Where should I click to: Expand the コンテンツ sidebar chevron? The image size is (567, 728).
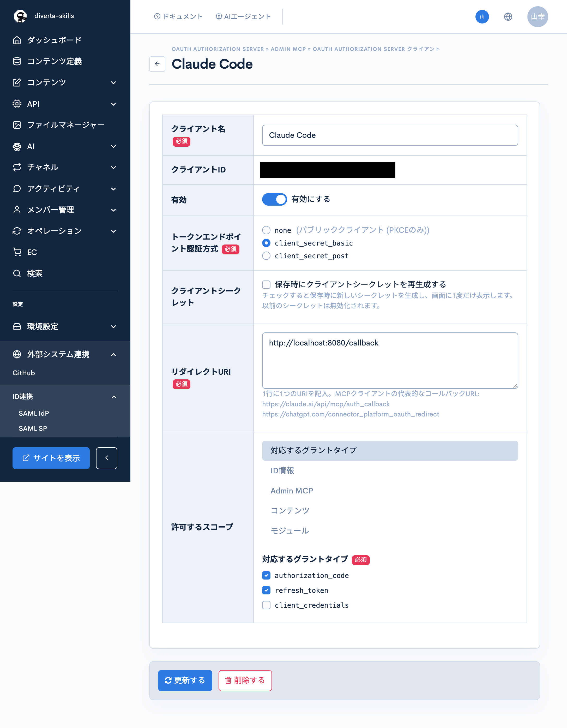114,83
